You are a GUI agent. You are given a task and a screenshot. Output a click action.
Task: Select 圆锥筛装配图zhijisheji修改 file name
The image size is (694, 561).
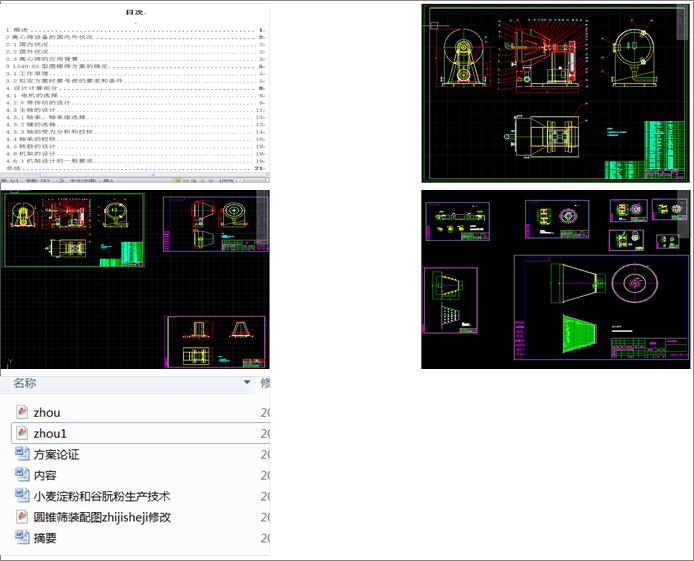(x=102, y=517)
